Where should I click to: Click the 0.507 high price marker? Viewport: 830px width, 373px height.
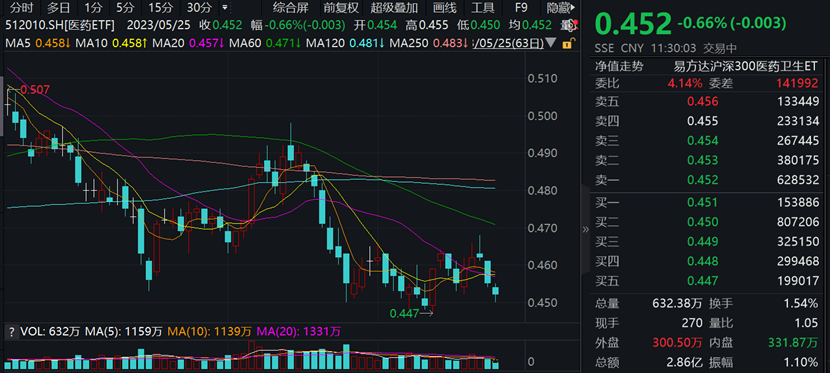pos(35,90)
